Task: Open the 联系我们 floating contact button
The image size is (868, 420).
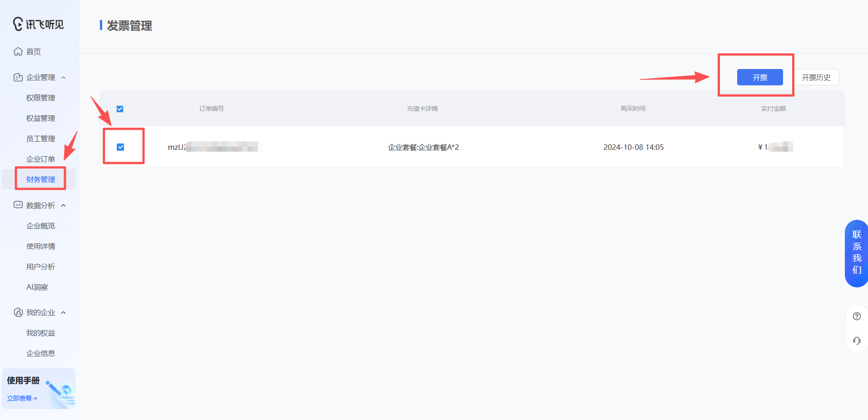Action: 856,252
